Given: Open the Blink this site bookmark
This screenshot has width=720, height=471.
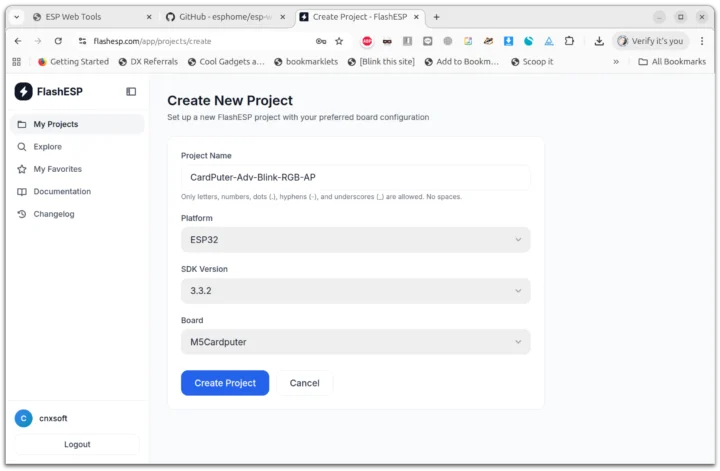Looking at the screenshot, I should click(381, 62).
